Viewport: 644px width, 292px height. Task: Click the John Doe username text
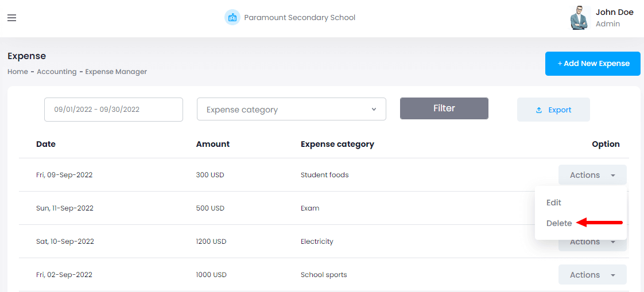click(614, 12)
